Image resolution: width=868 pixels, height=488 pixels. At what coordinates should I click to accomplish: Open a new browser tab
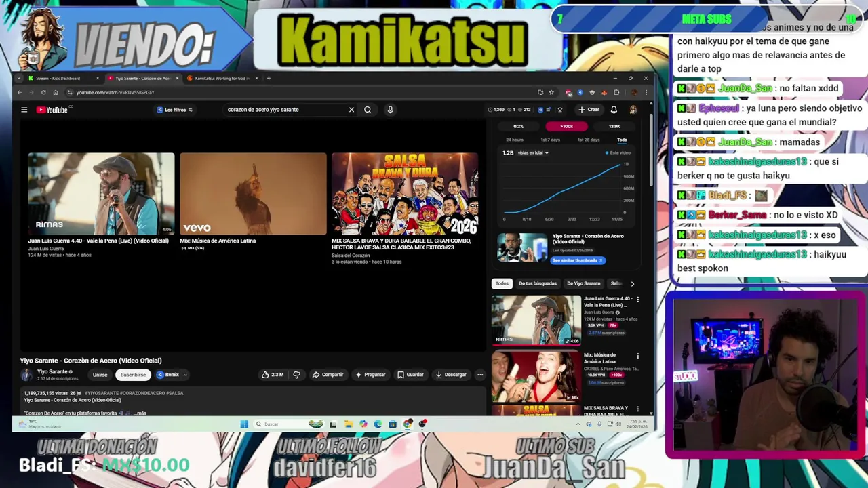coord(269,78)
